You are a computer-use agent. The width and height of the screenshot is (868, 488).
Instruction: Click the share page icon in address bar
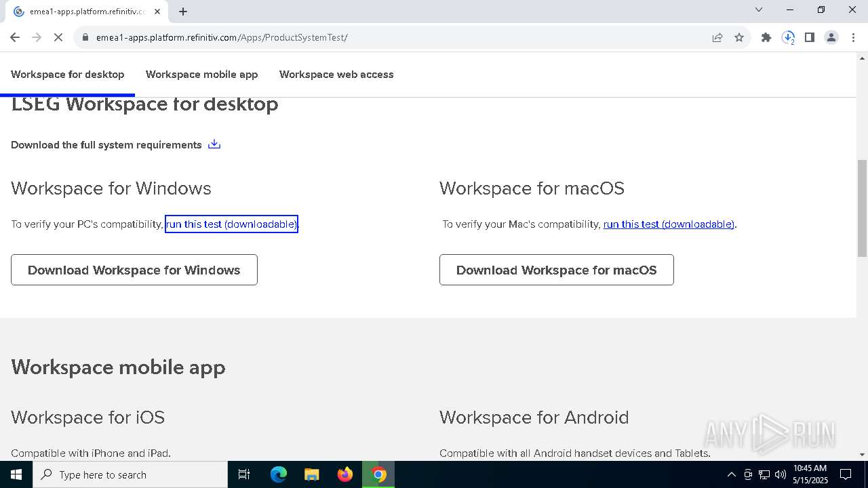(717, 37)
